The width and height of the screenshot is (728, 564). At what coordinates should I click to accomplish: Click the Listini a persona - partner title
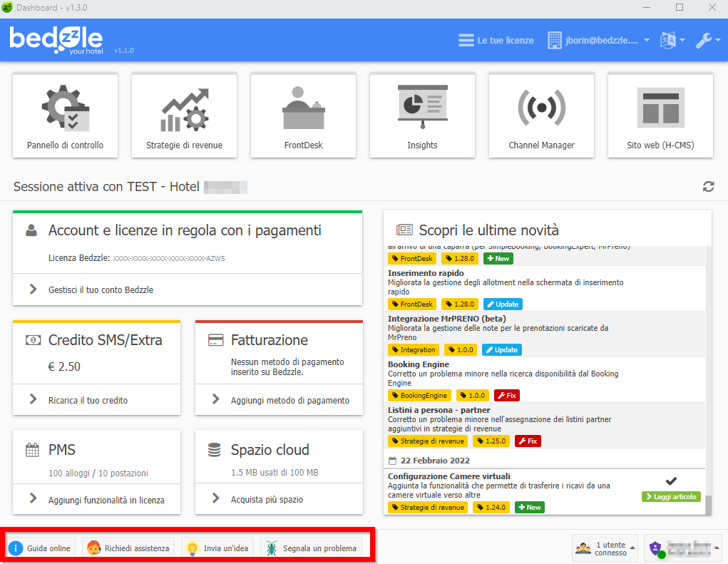pos(439,410)
